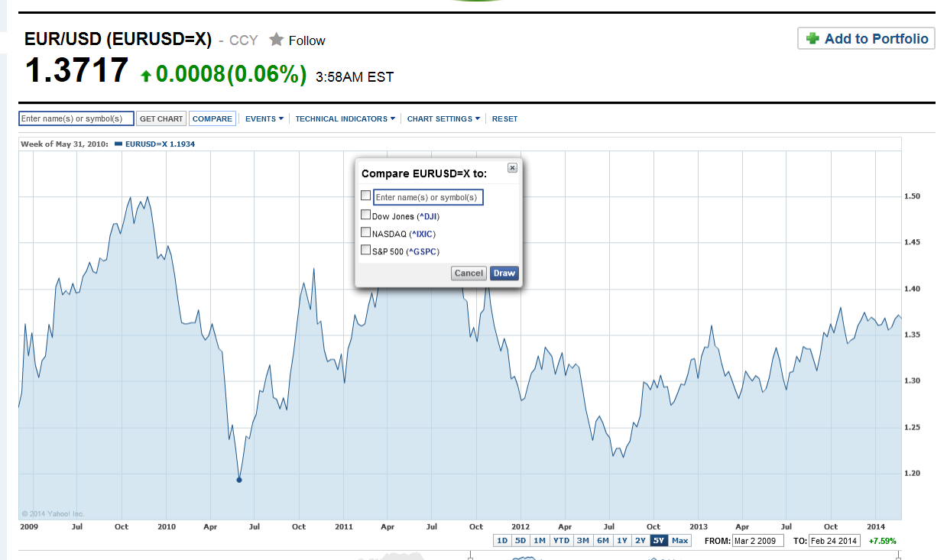The height and width of the screenshot is (560, 947).
Task: Open the ^GSPC symbol link
Action: click(423, 251)
